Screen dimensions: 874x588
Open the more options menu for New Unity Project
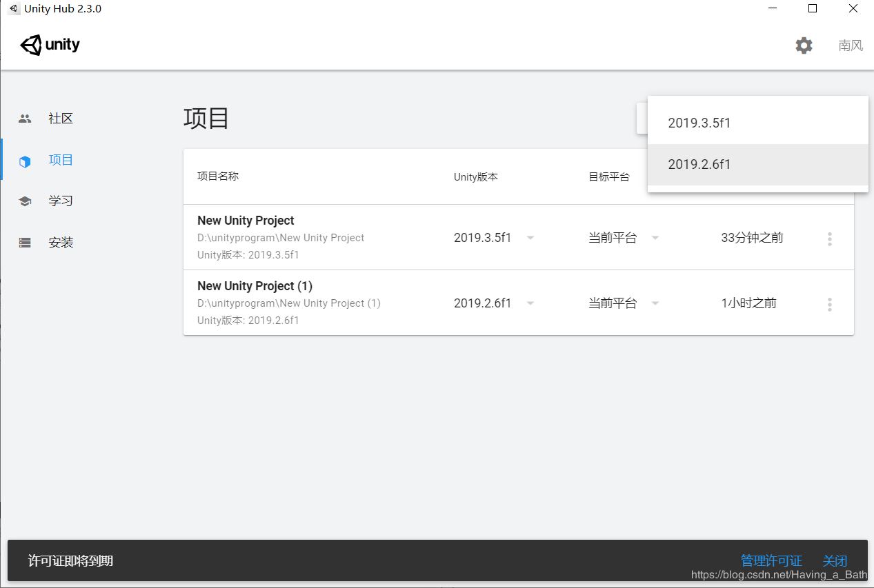point(829,239)
